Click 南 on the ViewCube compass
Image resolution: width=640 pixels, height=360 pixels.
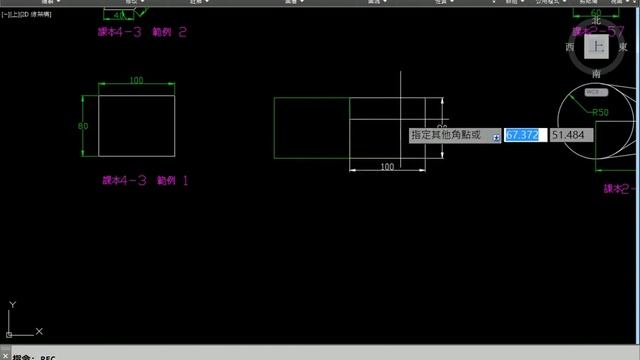tap(596, 74)
